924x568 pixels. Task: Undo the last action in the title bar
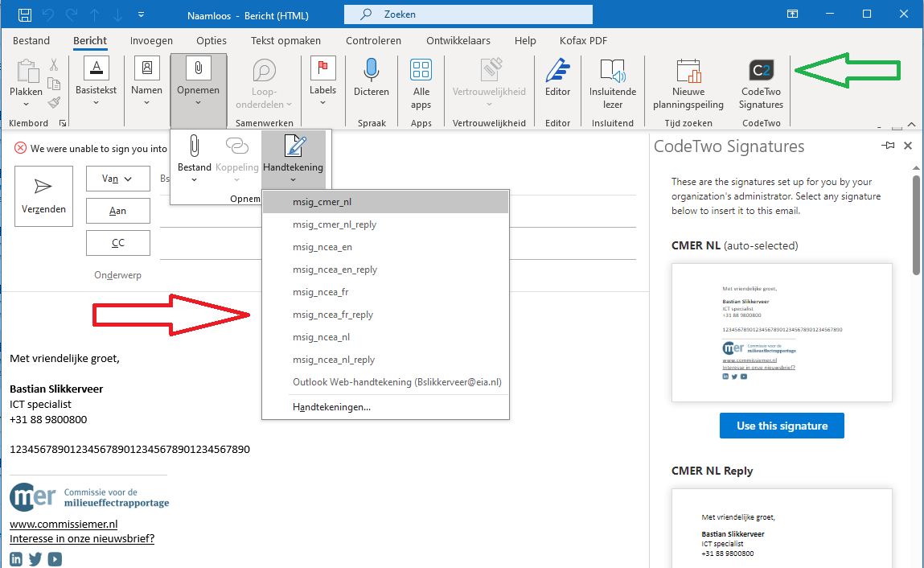(48, 14)
